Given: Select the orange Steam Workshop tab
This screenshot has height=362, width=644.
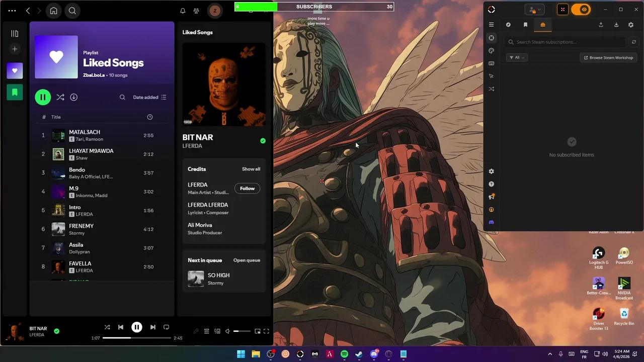Looking at the screenshot, I should (x=542, y=25).
